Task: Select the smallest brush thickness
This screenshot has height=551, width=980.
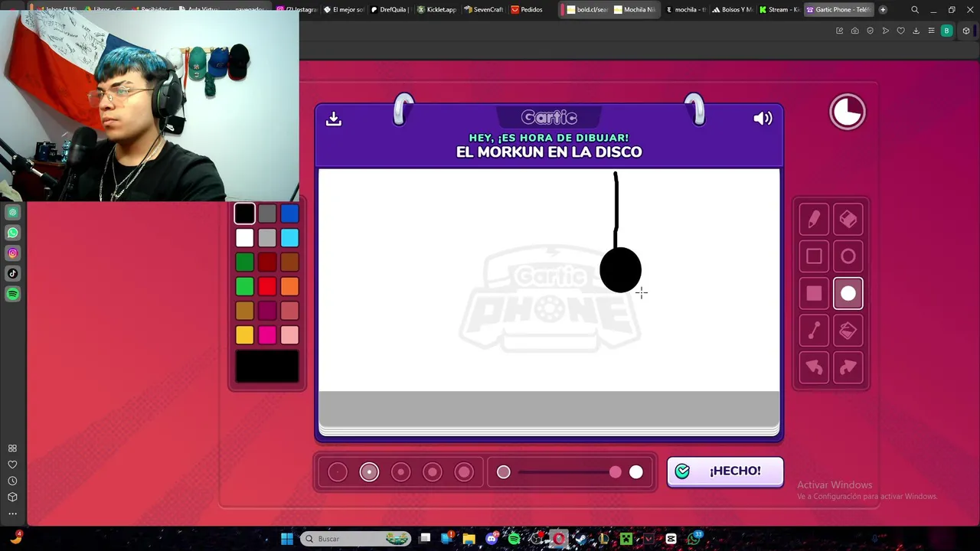Action: click(x=338, y=472)
